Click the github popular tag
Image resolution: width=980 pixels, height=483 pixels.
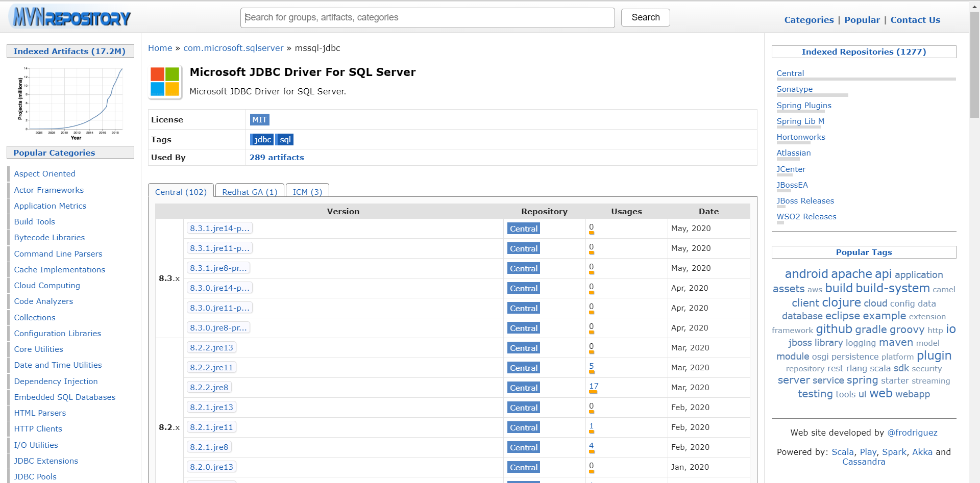[x=834, y=329]
